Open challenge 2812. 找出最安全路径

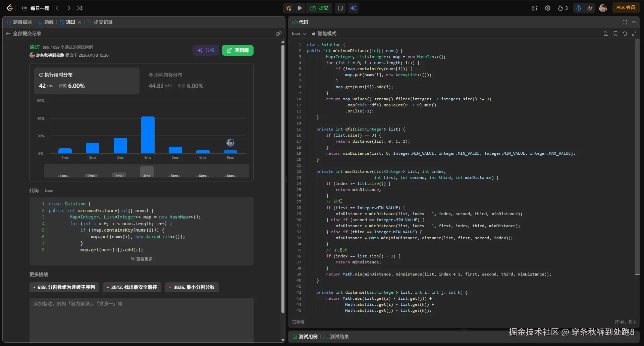132,287
